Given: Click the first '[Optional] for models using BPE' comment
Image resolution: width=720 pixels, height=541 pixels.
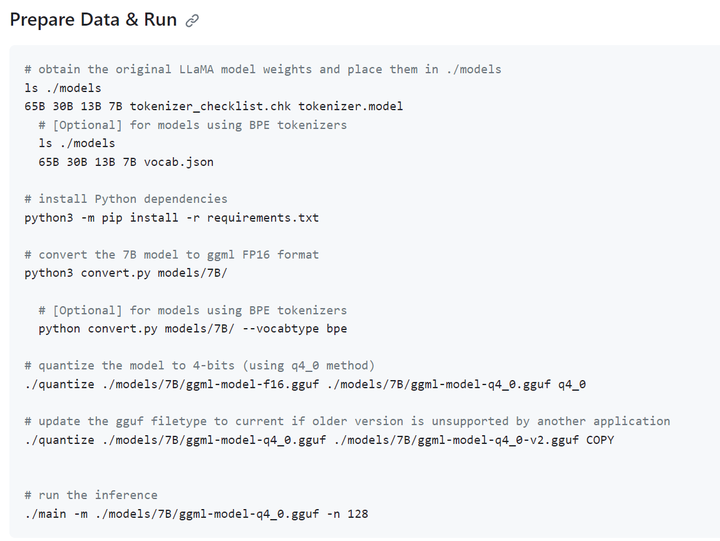Looking at the screenshot, I should [x=193, y=125].
